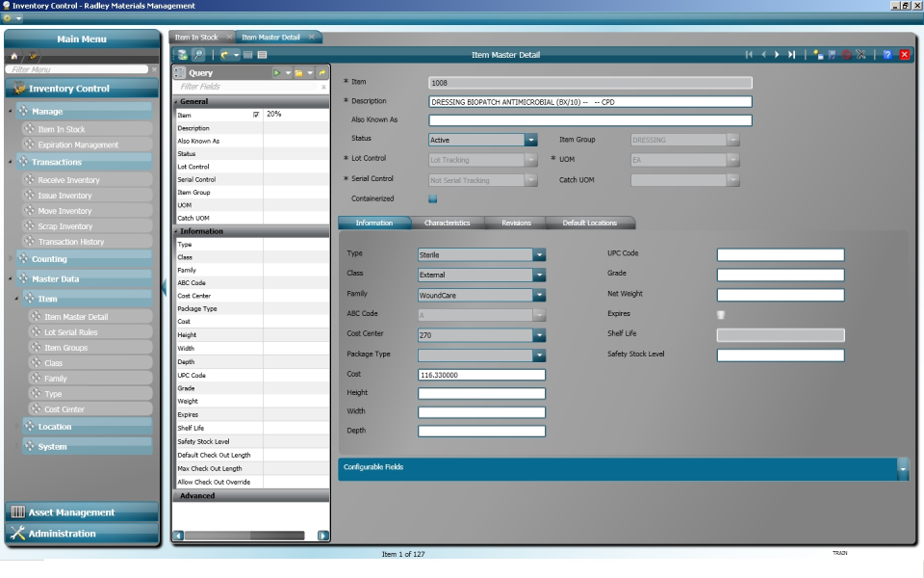The width and height of the screenshot is (924, 578).
Task: Click inside the UPC Code input field
Action: (780, 254)
